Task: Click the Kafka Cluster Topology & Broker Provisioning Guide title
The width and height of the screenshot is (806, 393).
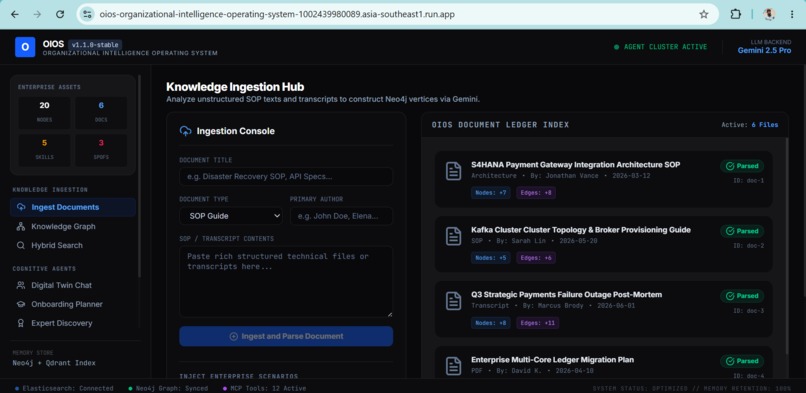Action: tap(581, 230)
